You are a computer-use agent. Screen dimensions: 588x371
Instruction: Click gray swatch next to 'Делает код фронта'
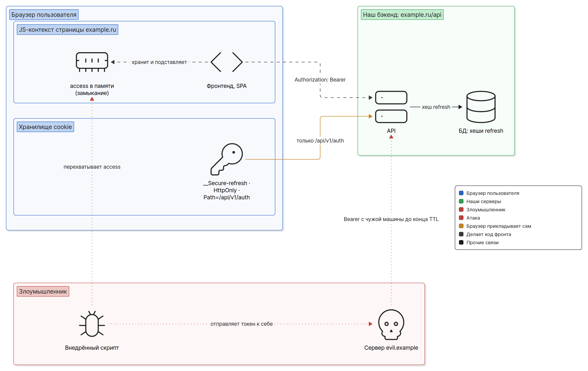[461, 234]
